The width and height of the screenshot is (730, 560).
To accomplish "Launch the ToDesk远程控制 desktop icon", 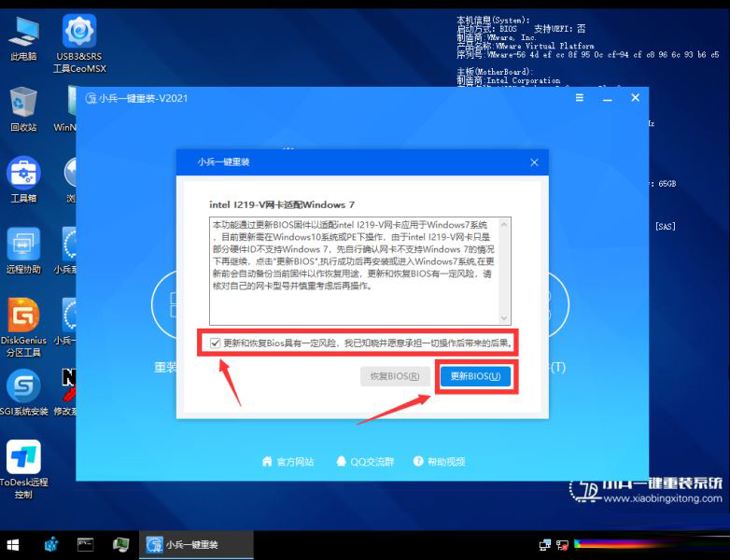I will pyautogui.click(x=23, y=469).
